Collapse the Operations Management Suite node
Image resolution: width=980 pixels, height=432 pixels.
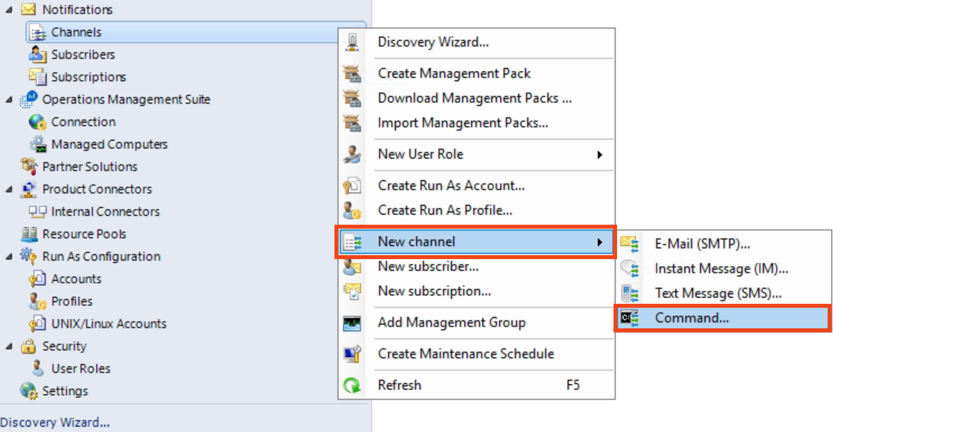(9, 100)
